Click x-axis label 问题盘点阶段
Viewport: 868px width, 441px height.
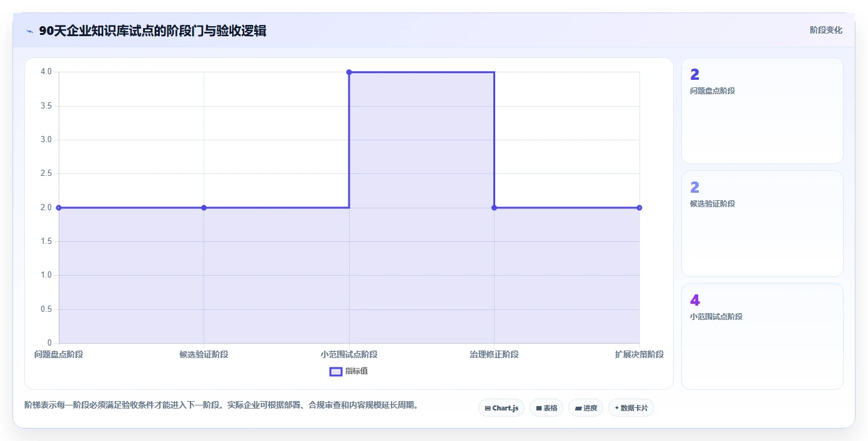click(x=59, y=354)
